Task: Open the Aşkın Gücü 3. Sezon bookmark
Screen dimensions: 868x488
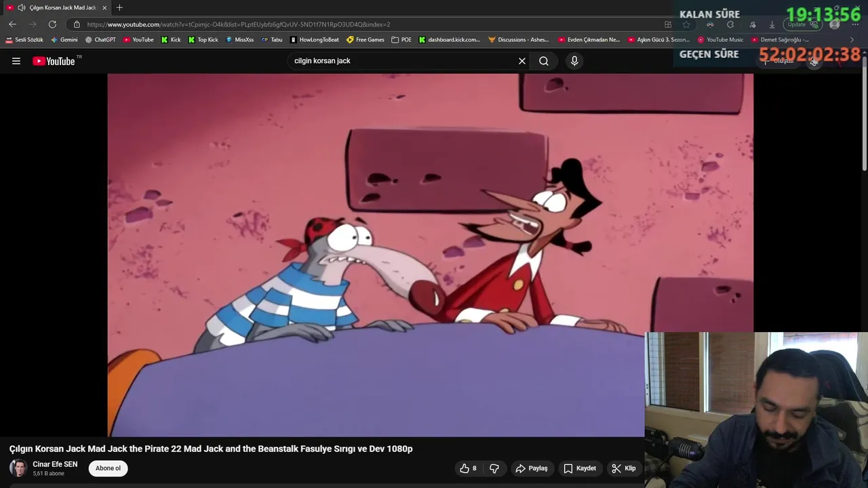Action: (x=659, y=40)
